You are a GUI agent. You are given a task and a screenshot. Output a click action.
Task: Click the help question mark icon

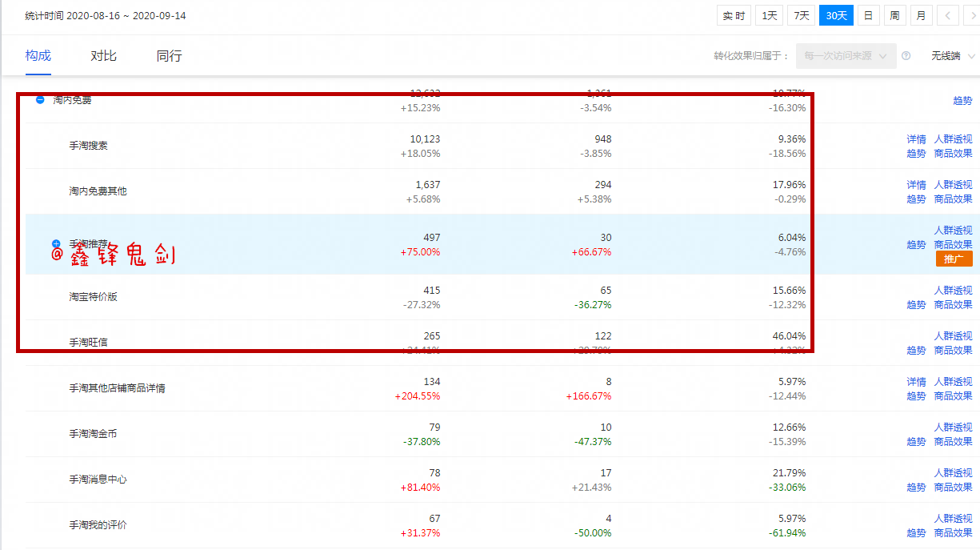click(x=906, y=56)
